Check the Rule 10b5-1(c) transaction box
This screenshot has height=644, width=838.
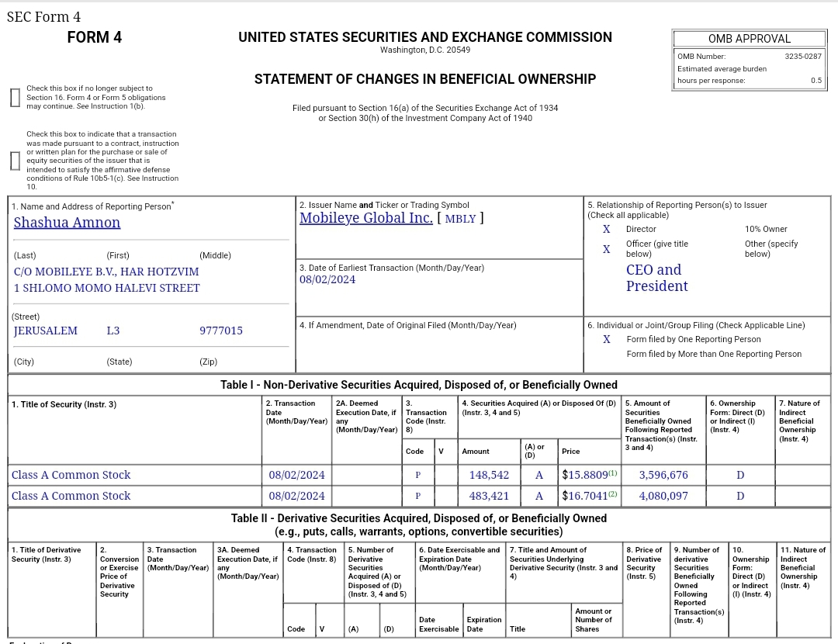coord(15,161)
